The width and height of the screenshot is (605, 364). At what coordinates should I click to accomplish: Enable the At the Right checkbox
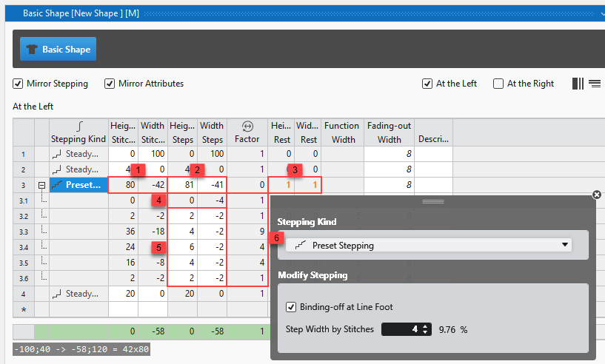(498, 84)
